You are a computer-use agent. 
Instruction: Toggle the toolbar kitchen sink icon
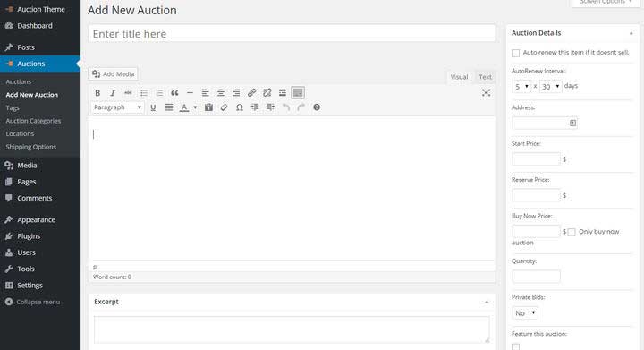tap(298, 93)
